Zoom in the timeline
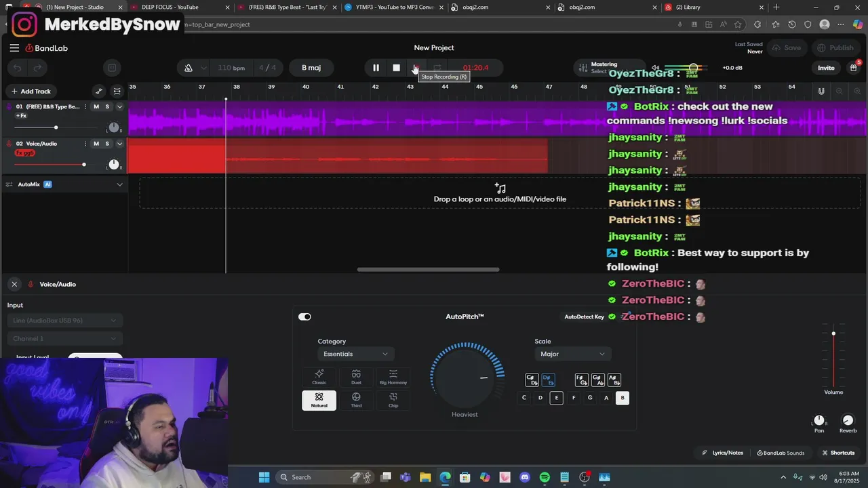 [x=857, y=91]
